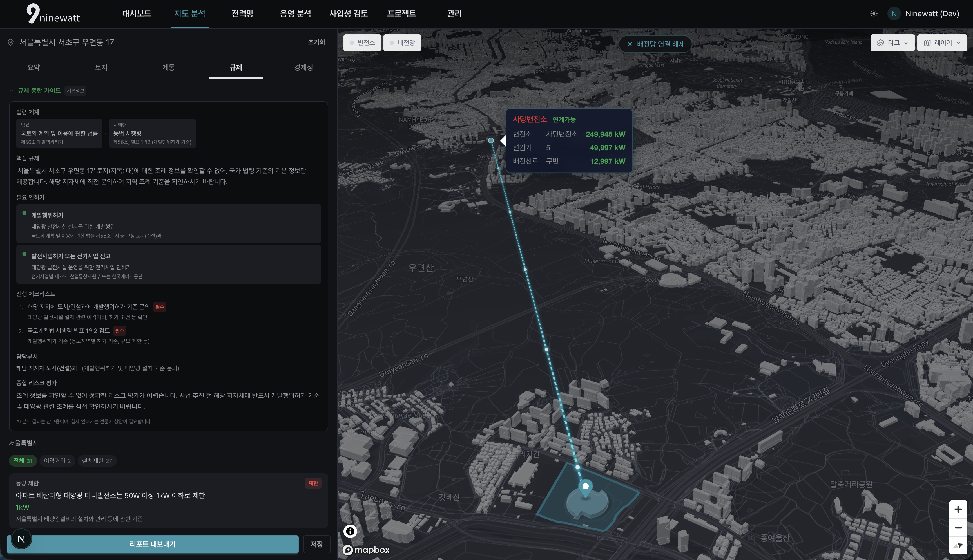Open the N user avatar in header
Image resolution: width=973 pixels, height=560 pixels.
[894, 14]
